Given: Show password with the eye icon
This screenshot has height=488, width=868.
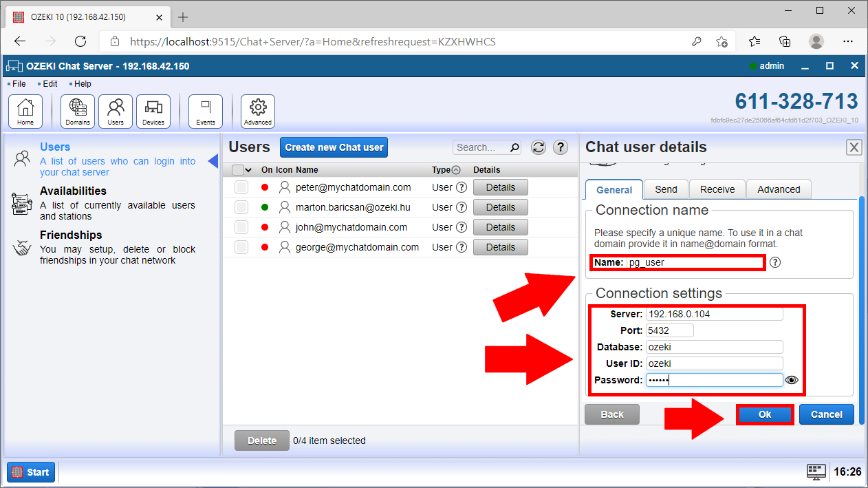Looking at the screenshot, I should pyautogui.click(x=792, y=380).
